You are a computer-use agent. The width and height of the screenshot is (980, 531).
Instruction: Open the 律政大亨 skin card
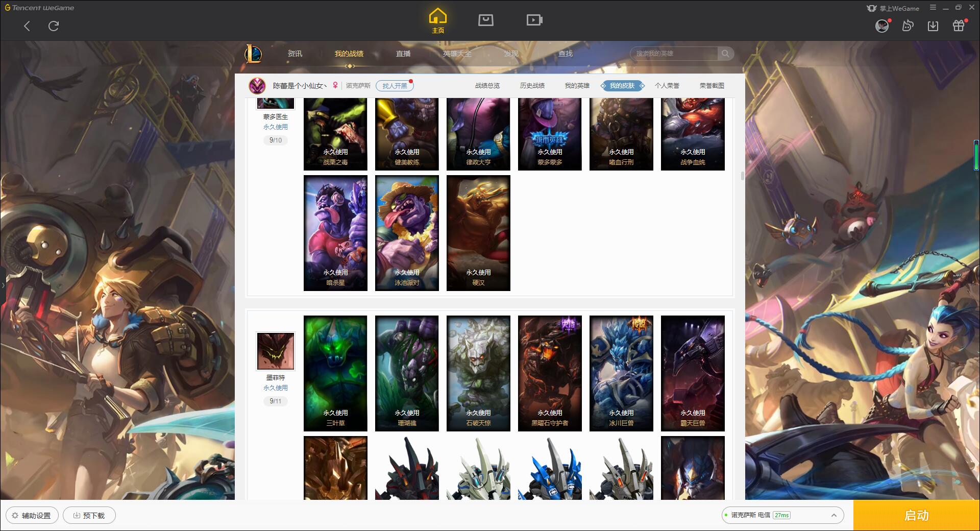[x=478, y=134]
